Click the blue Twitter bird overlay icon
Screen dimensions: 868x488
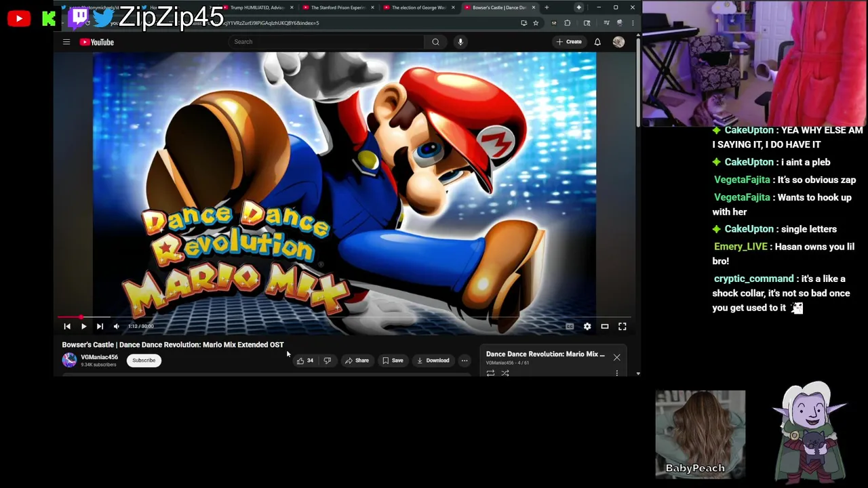coord(104,18)
